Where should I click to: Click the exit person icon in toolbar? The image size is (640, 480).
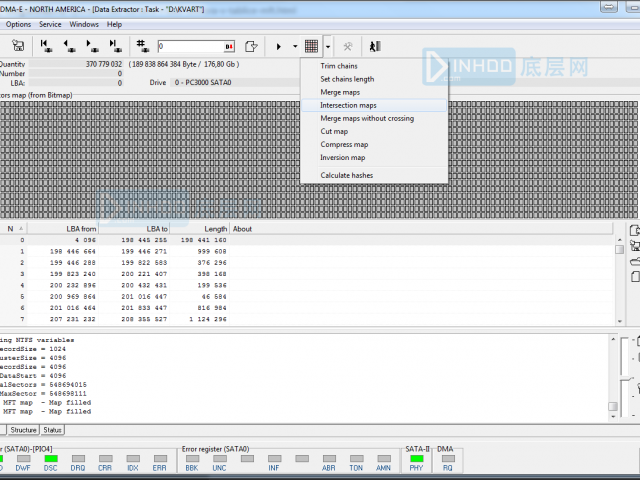coord(375,46)
